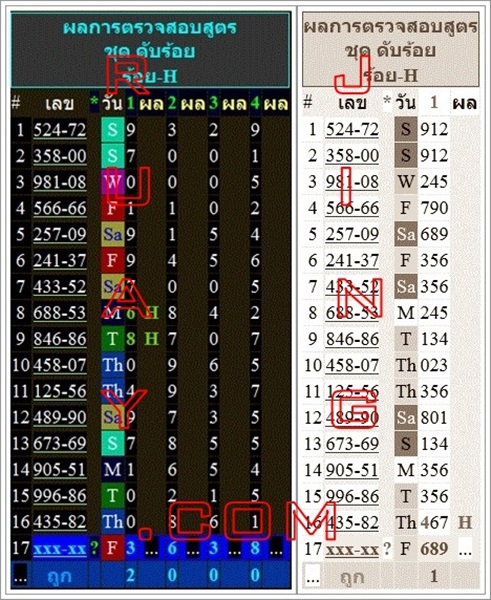This screenshot has height=600, width=491.
Task: Click the teal S day cell in row 13
Action: pos(113,444)
